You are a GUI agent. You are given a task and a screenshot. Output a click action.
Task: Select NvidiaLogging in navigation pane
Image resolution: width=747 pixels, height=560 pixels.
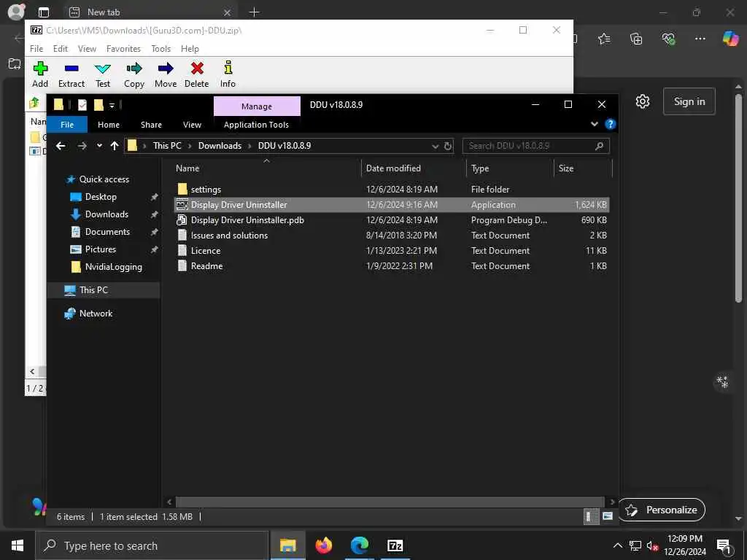pos(113,267)
